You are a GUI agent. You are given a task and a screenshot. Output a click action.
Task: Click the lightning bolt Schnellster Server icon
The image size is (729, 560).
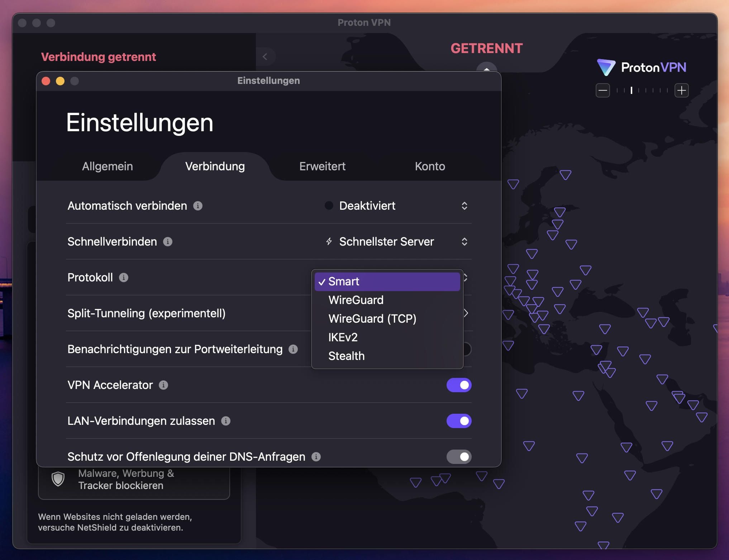329,242
